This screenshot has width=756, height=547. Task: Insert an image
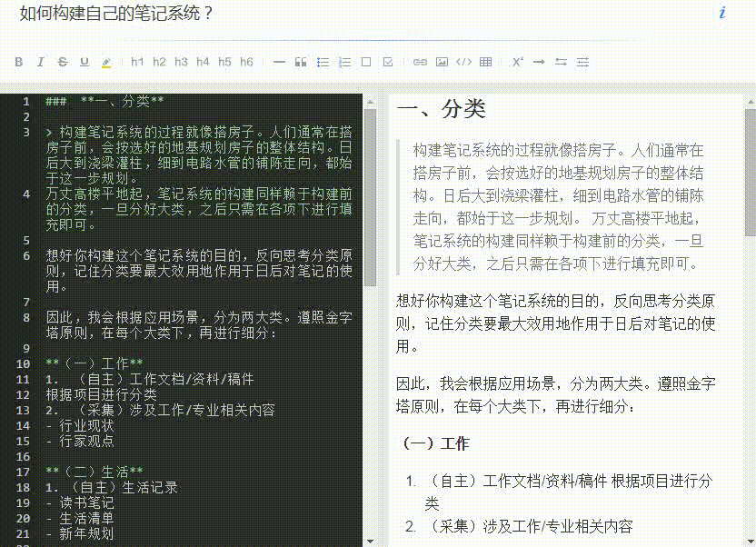click(441, 62)
